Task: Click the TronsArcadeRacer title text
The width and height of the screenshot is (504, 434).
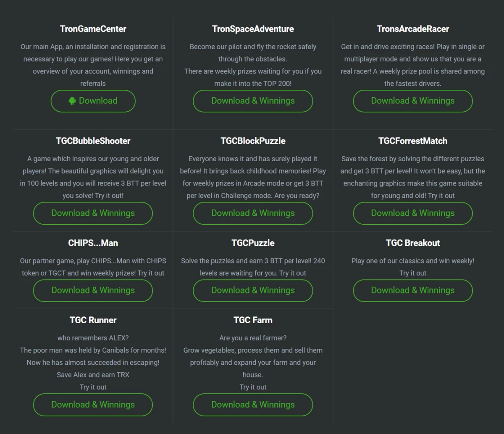Action: [x=413, y=29]
